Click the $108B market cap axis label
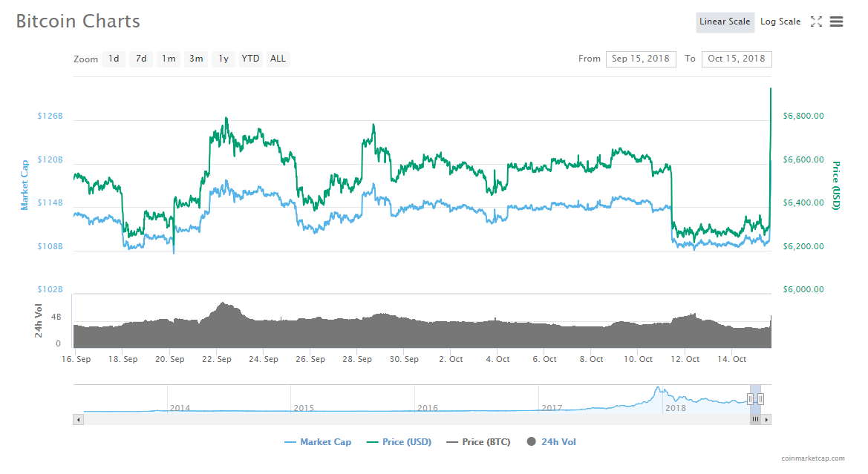Image resolution: width=868 pixels, height=474 pixels. tap(50, 246)
